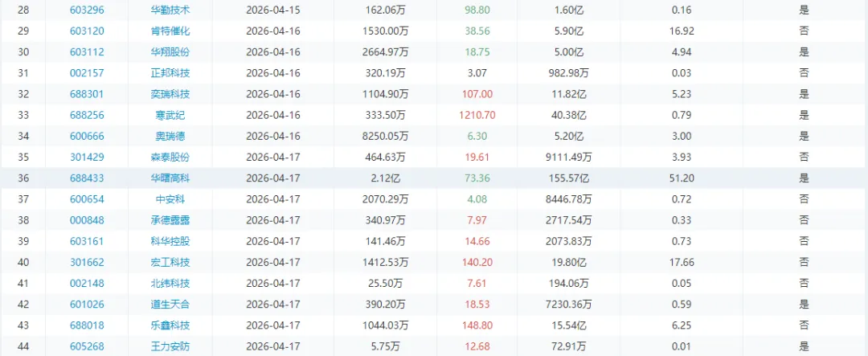
Task: Click stock name 宏工科技
Action: [x=170, y=262]
